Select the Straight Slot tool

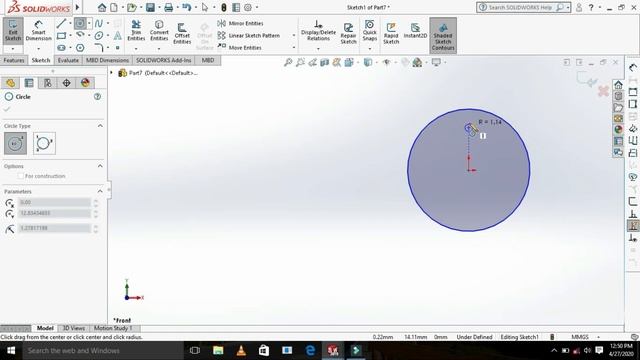61,48
